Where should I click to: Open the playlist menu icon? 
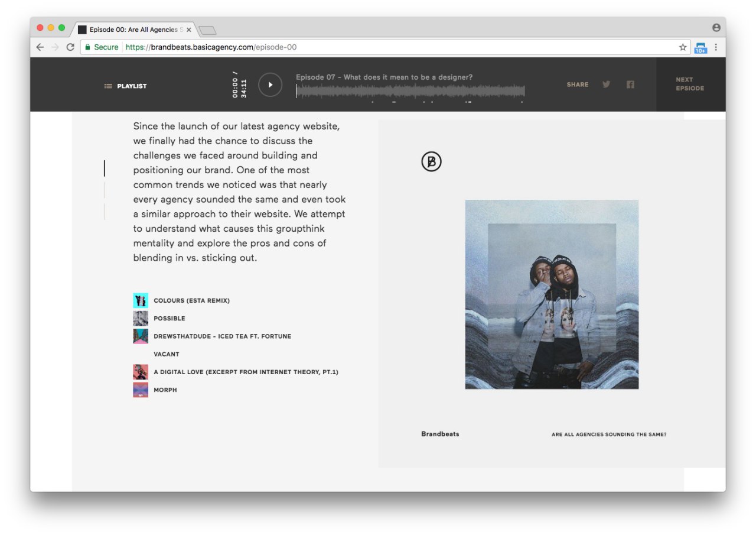pos(108,86)
